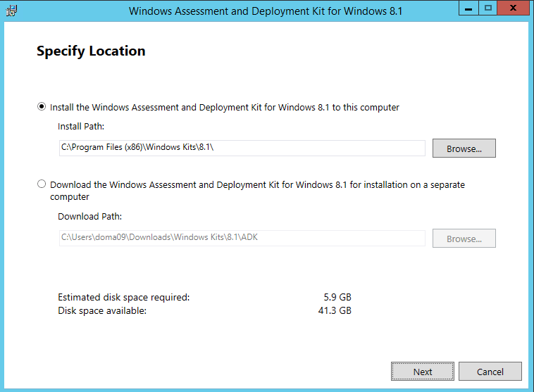Image resolution: width=534 pixels, height=392 pixels.
Task: Close the setup window with X
Action: click(x=514, y=8)
